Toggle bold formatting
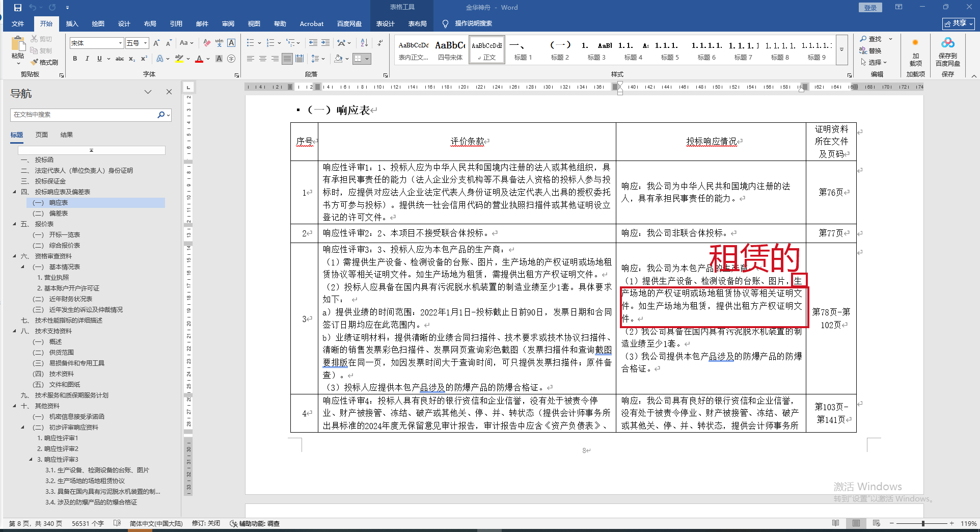This screenshot has height=532, width=980. click(75, 59)
